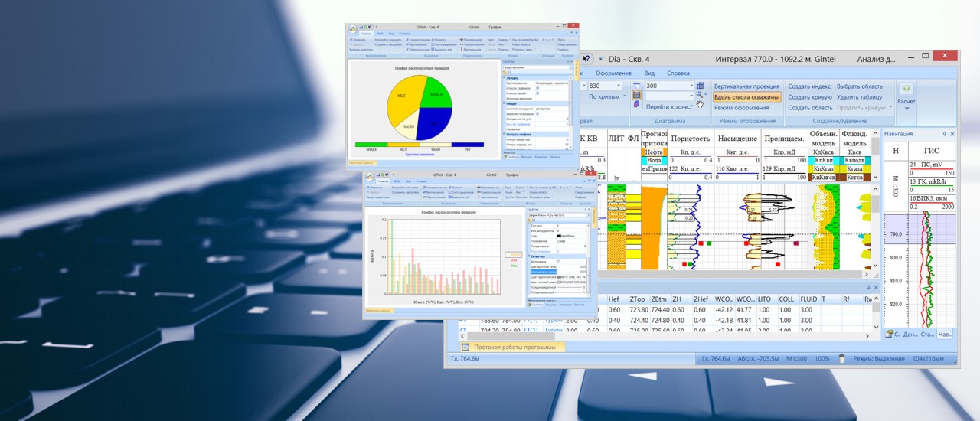Click the table grid icon beside scale field
980x421 pixels.
pyautogui.click(x=700, y=86)
